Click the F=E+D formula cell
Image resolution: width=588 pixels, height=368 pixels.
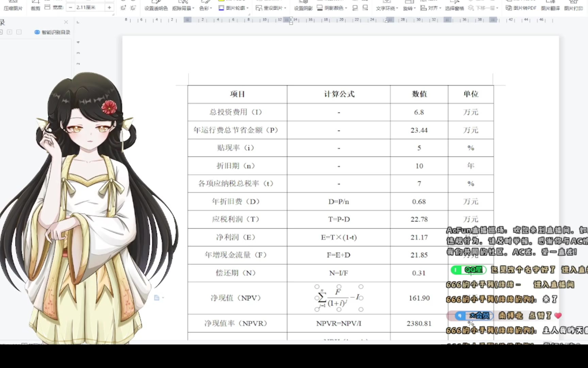[x=339, y=255]
